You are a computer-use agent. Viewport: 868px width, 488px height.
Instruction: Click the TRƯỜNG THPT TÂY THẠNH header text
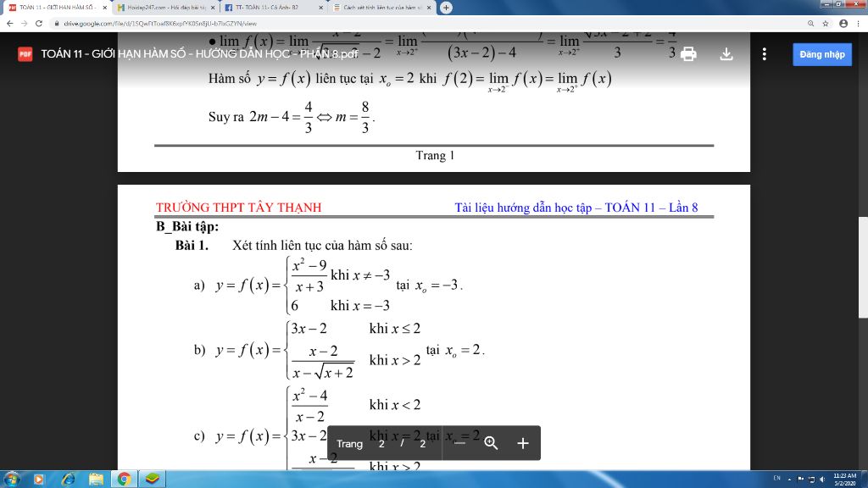click(238, 208)
